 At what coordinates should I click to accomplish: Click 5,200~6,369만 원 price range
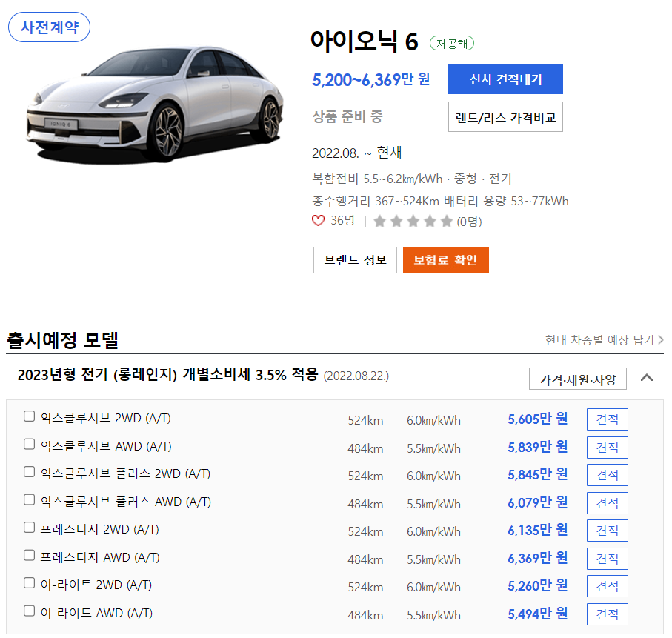click(x=370, y=80)
